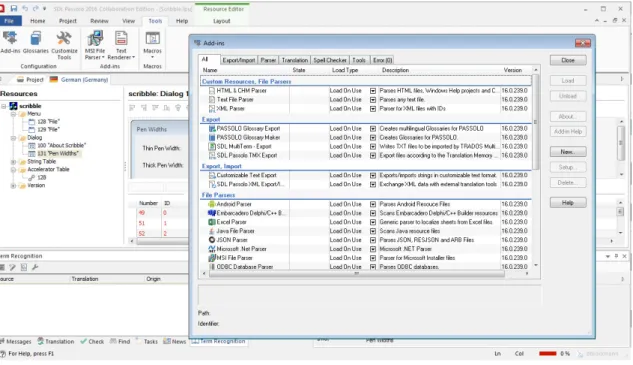Select the XML Parser add-in icon
Image resolution: width=633 pixels, height=365 pixels.
212,109
